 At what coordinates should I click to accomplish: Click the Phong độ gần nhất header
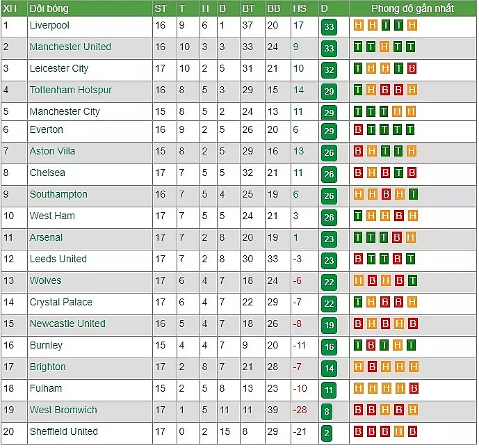(x=412, y=8)
